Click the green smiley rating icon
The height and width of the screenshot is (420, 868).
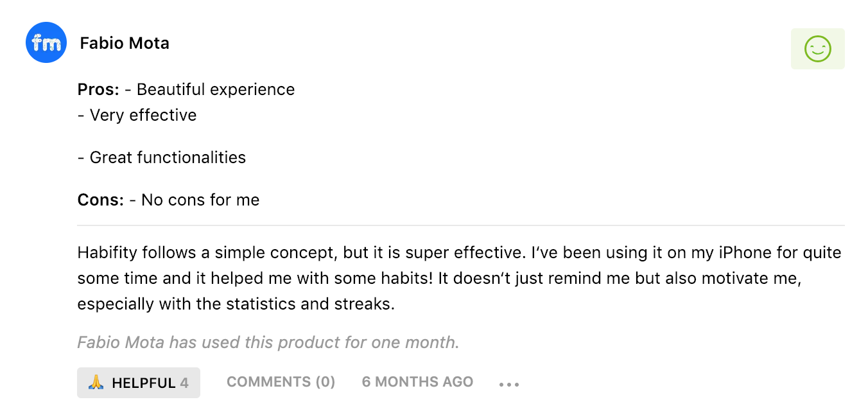click(817, 49)
